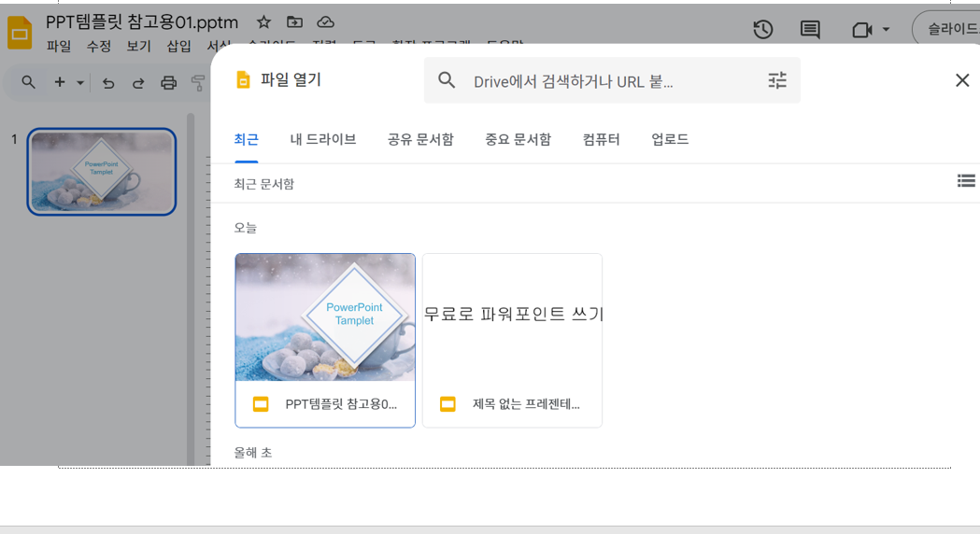Start the 슬라이드 presentation button
The height and width of the screenshot is (534, 980).
(x=946, y=29)
